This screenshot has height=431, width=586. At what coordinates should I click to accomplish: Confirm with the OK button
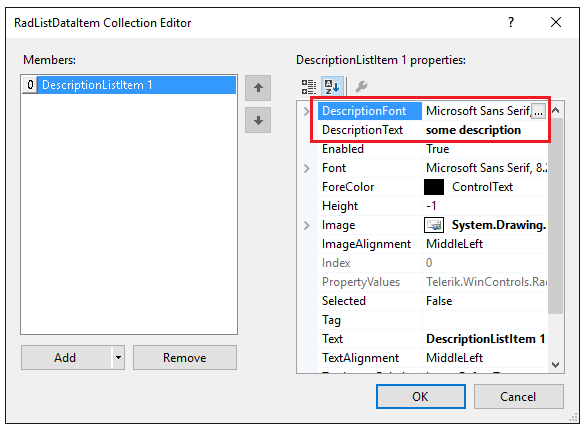420,397
